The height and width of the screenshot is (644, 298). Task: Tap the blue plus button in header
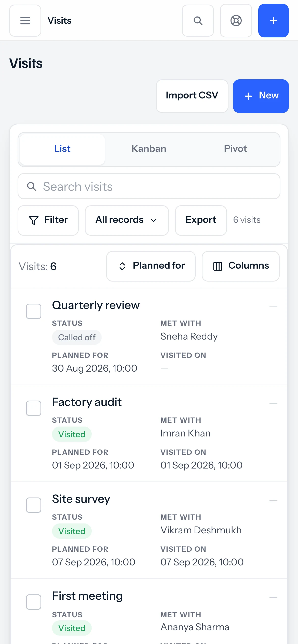click(x=274, y=21)
